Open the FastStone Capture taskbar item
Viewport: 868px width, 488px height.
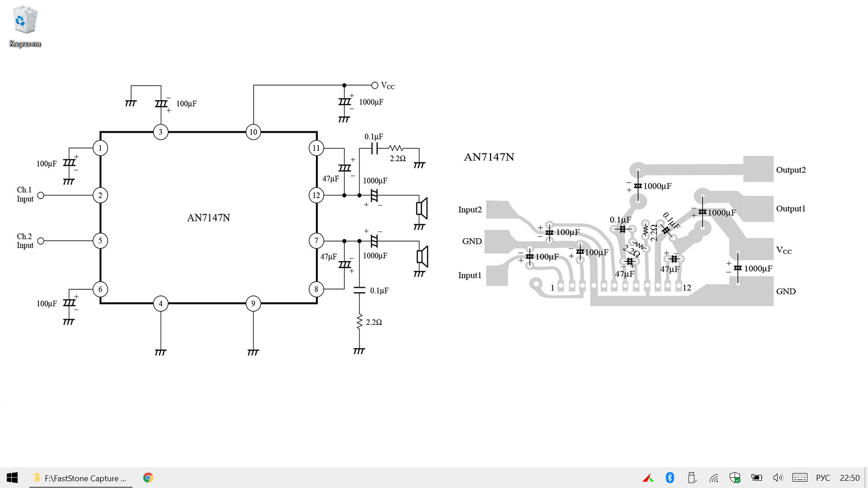click(81, 478)
